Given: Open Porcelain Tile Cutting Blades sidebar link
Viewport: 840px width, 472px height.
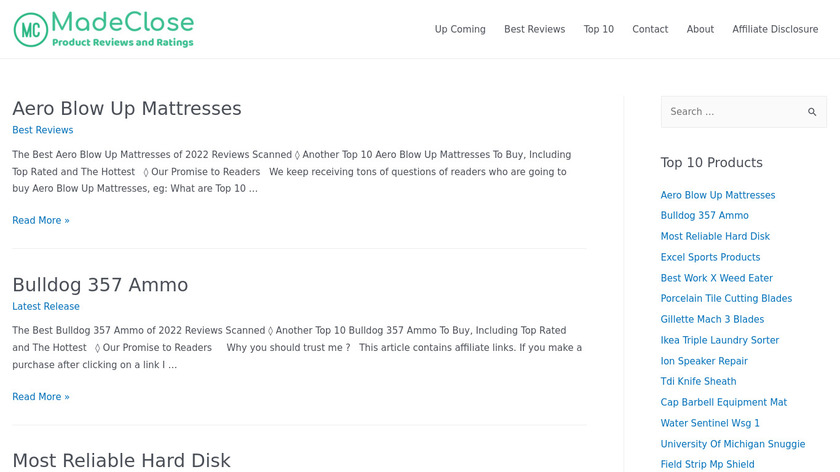Looking at the screenshot, I should pyautogui.click(x=726, y=299).
